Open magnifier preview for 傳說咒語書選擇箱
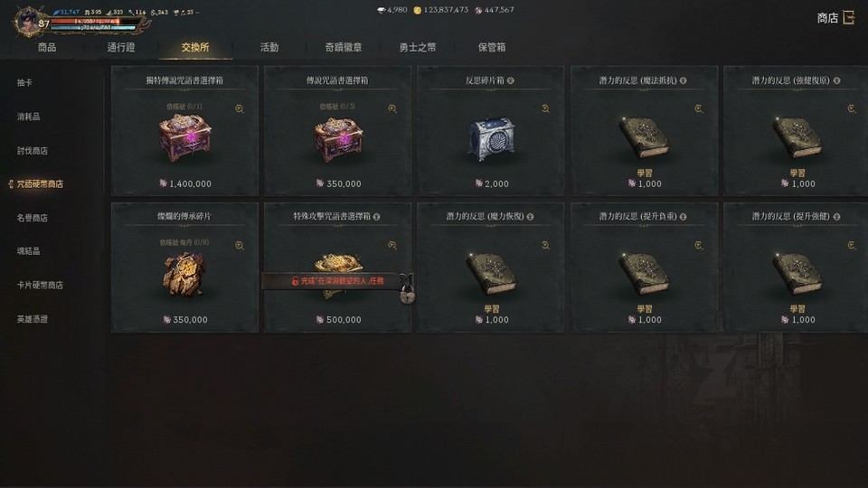The image size is (868, 488). coord(392,109)
